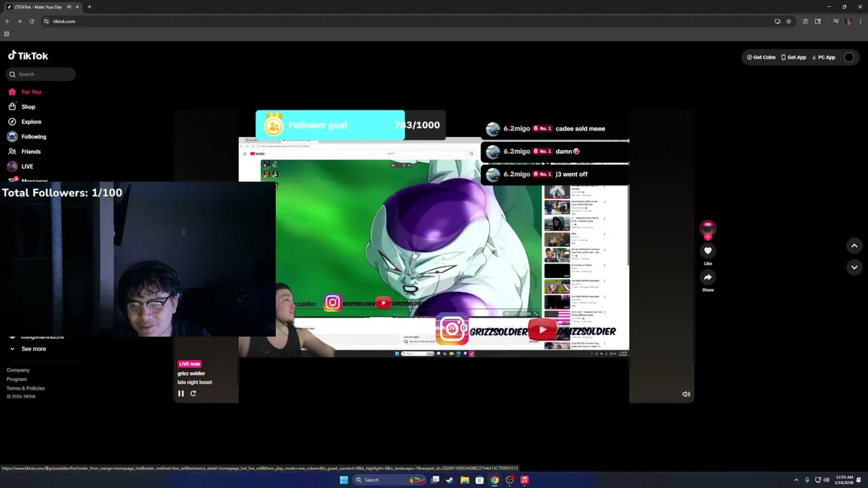Switch to Chrome in the taskbar
Image resolution: width=868 pixels, height=488 pixels.
click(494, 480)
